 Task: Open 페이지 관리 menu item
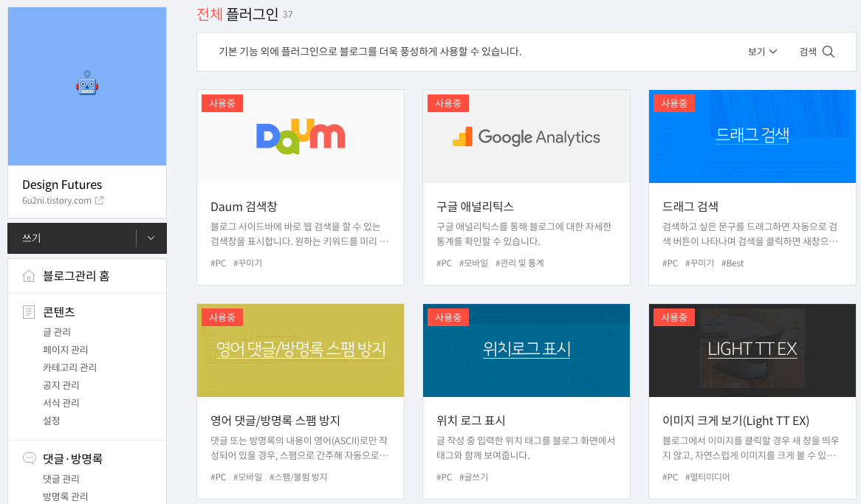65,349
